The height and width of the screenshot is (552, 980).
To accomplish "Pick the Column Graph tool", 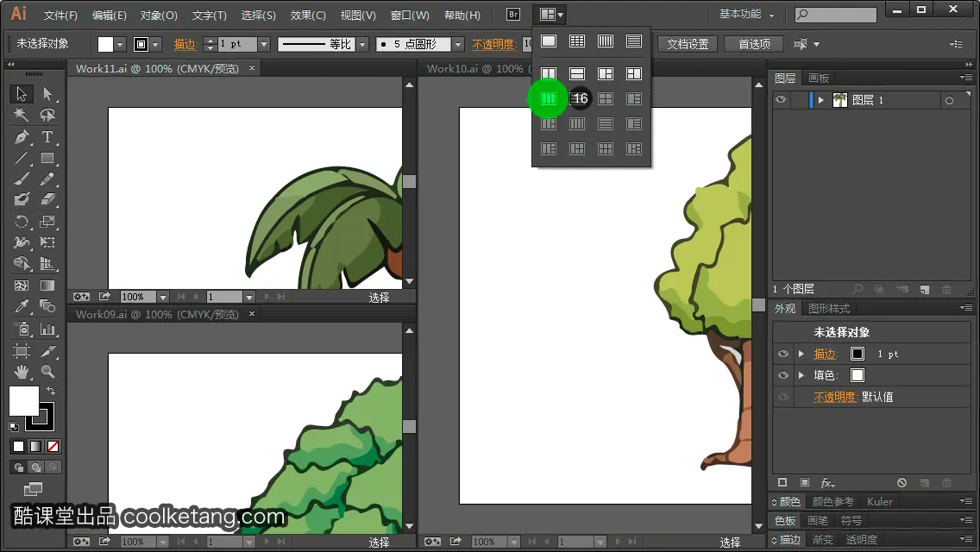I will 47,329.
